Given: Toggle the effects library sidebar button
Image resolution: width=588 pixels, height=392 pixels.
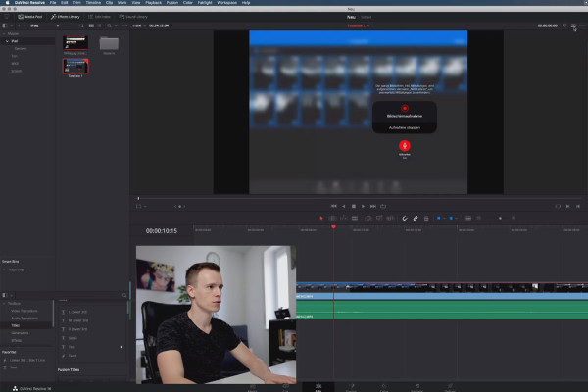Looking at the screenshot, I should (x=5, y=295).
